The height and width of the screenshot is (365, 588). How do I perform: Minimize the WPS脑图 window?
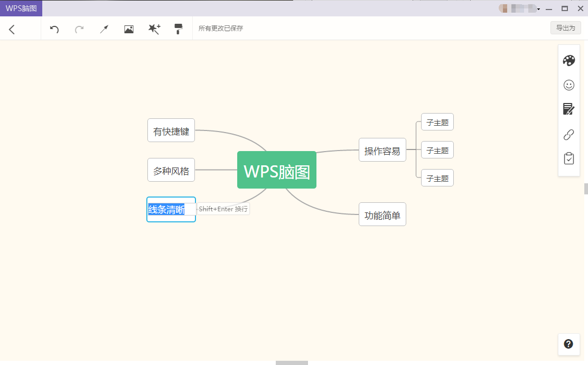pyautogui.click(x=549, y=8)
